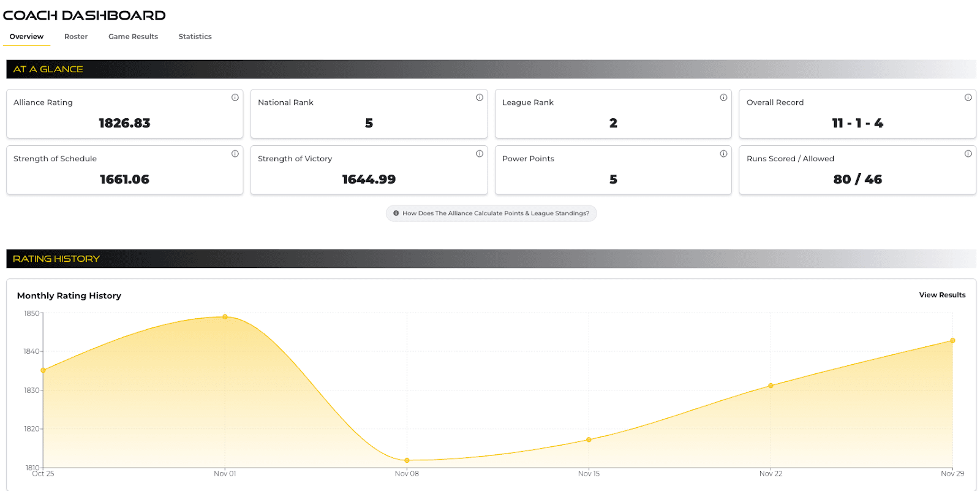980x491 pixels.
Task: Click the Monthly Rating History heading
Action: point(69,295)
